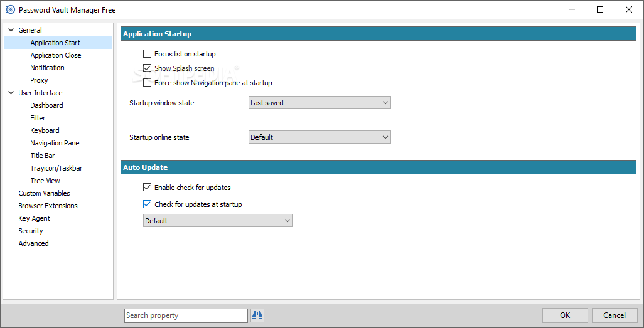Go to Navigation Pane settings
The width and height of the screenshot is (644, 328).
click(x=55, y=143)
